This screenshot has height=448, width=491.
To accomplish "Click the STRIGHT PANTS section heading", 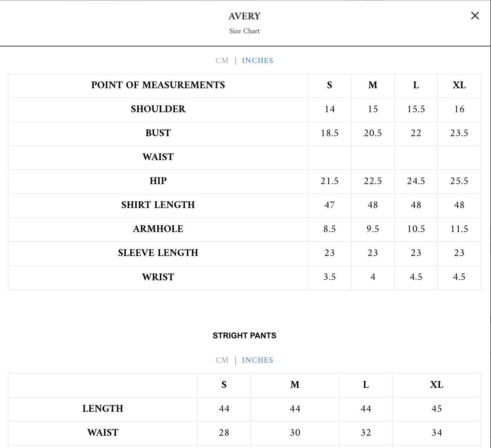I will (244, 335).
